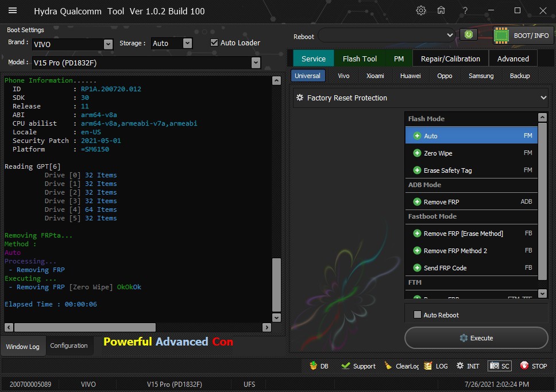Screen dimensions: 556x392
Task: Toggle the Auto Loader checkbox
Action: (x=214, y=42)
